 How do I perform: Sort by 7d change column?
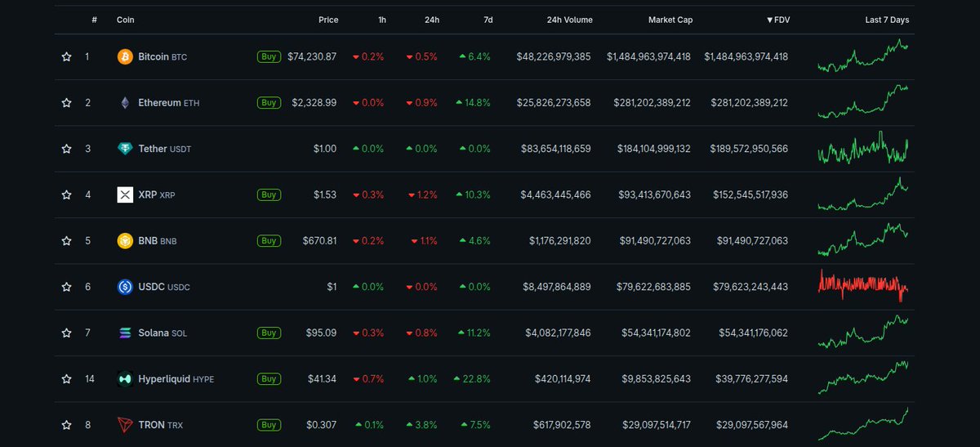(x=488, y=20)
